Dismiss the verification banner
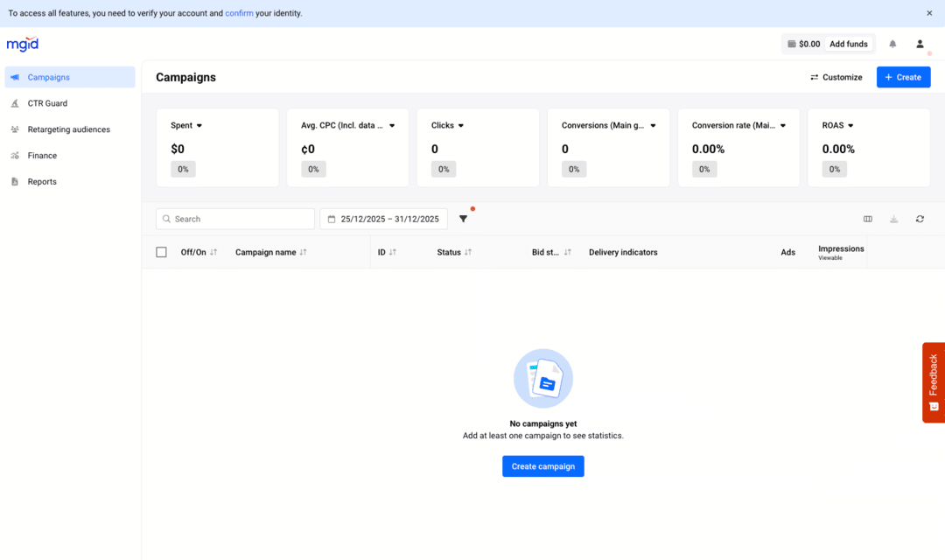 929,13
